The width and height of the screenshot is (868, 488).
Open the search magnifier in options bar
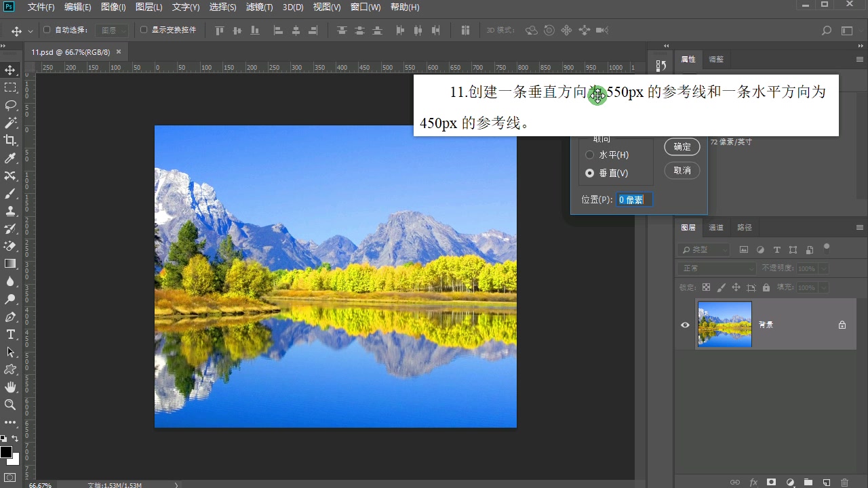pyautogui.click(x=826, y=30)
